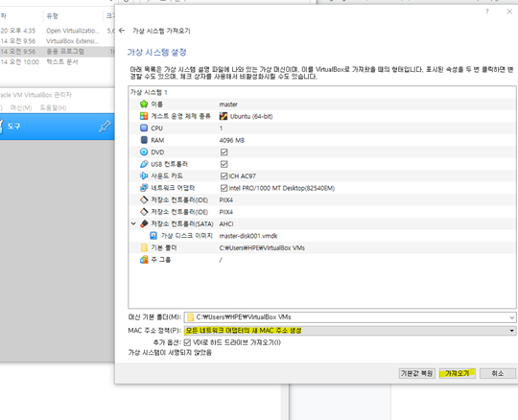Screen dimensions: 518x420
Task: Click the restore defaults button
Action: coord(416,373)
